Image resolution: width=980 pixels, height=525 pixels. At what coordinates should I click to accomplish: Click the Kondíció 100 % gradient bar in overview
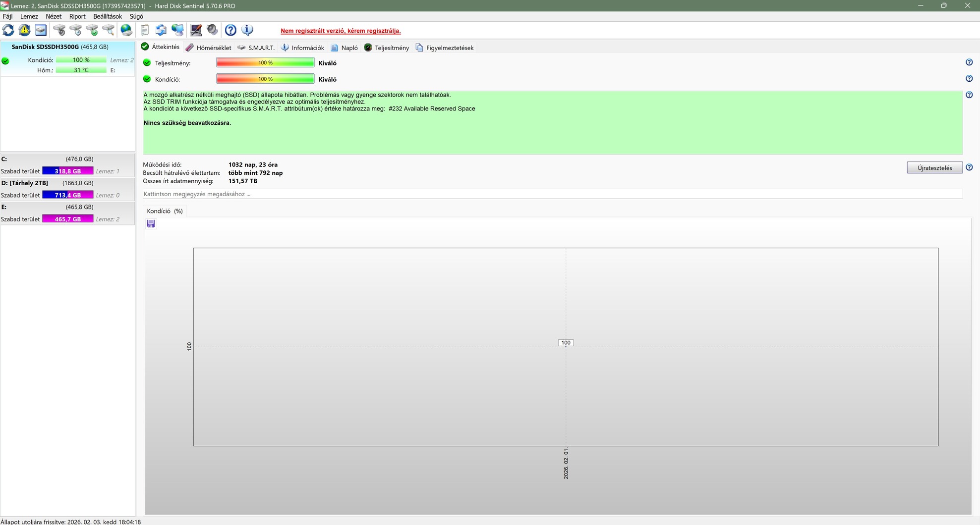(x=265, y=79)
